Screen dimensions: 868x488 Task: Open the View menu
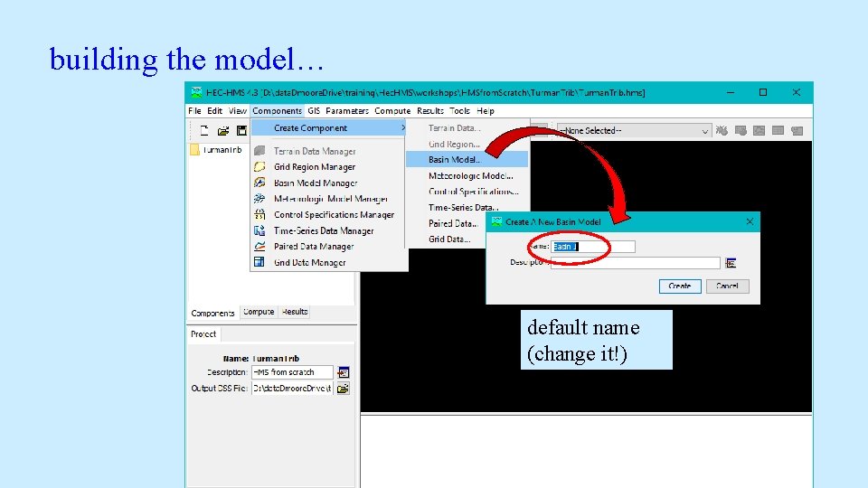pyautogui.click(x=238, y=110)
